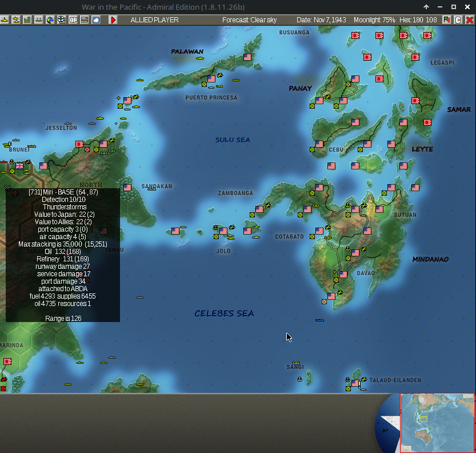The height and width of the screenshot is (453, 476).
Task: Click the PALAWAN map label
Action: click(187, 51)
